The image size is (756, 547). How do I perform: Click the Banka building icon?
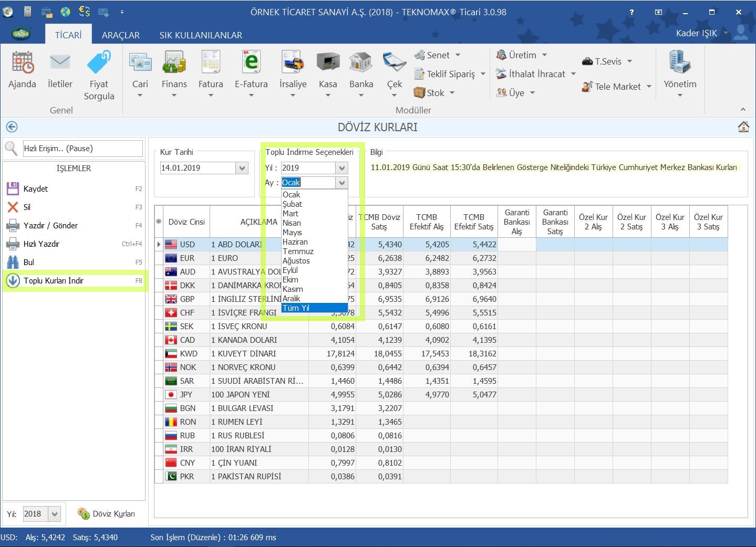click(x=361, y=63)
